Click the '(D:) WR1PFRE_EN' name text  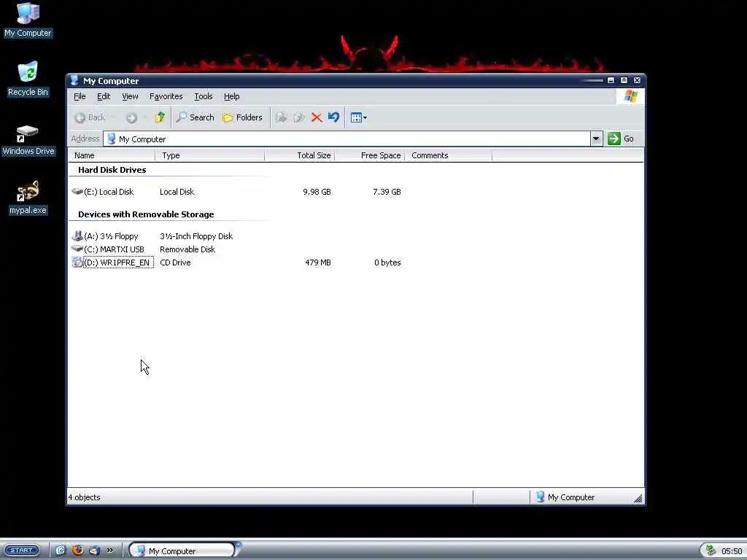(x=118, y=262)
